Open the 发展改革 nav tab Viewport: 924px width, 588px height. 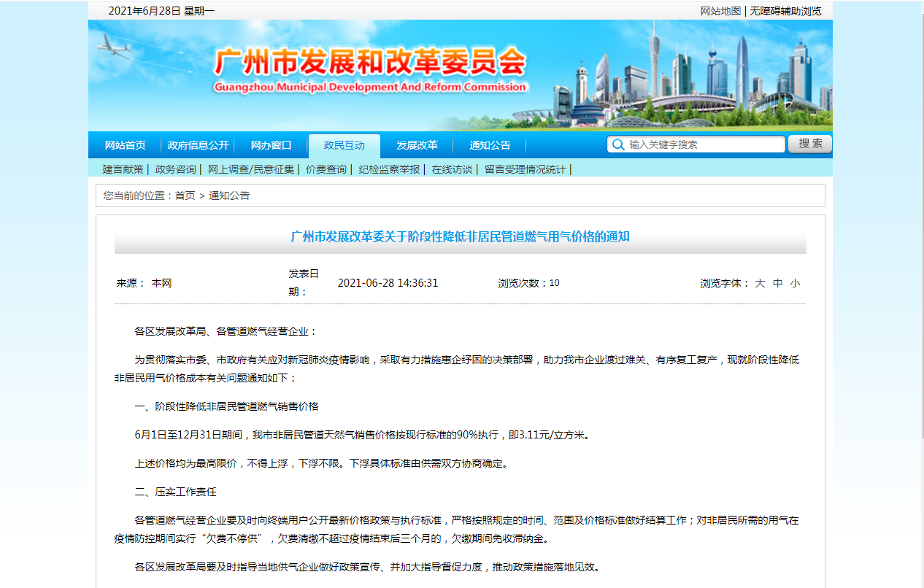tap(417, 145)
